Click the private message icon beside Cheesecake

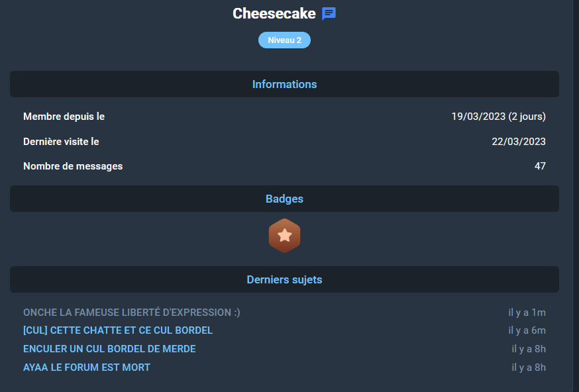329,14
